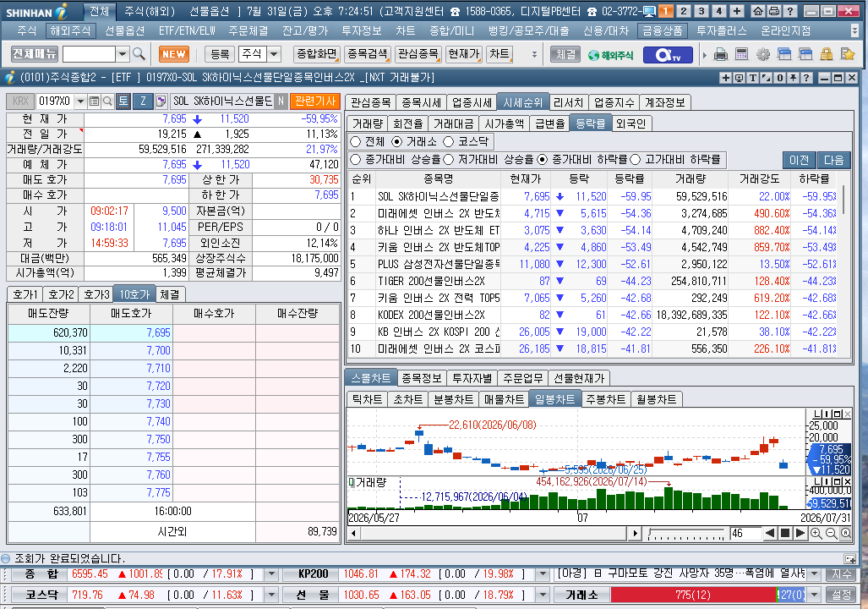The image size is (868, 609).
Task: Select the 전체 market radio button
Action: pos(355,142)
